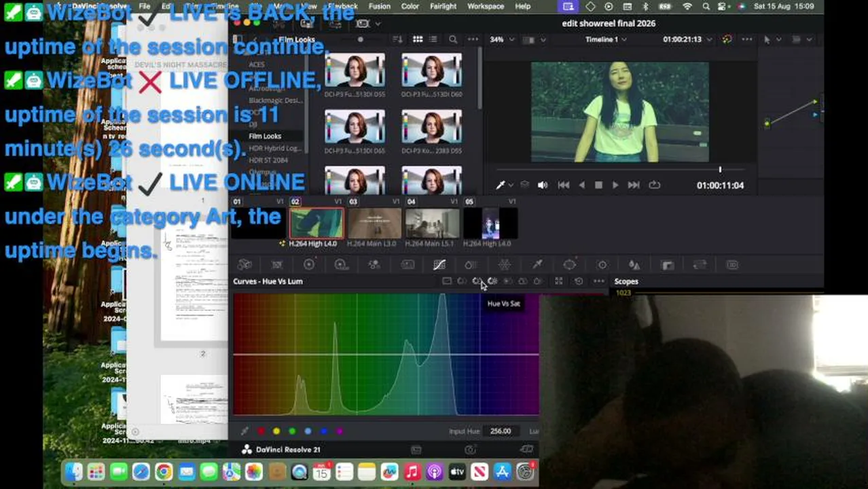Select the yellow hue swatch below curve
The width and height of the screenshot is (868, 489).
[x=276, y=431]
